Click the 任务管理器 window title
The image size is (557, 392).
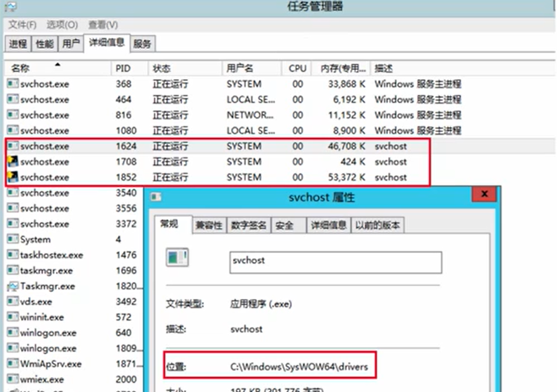[315, 7]
